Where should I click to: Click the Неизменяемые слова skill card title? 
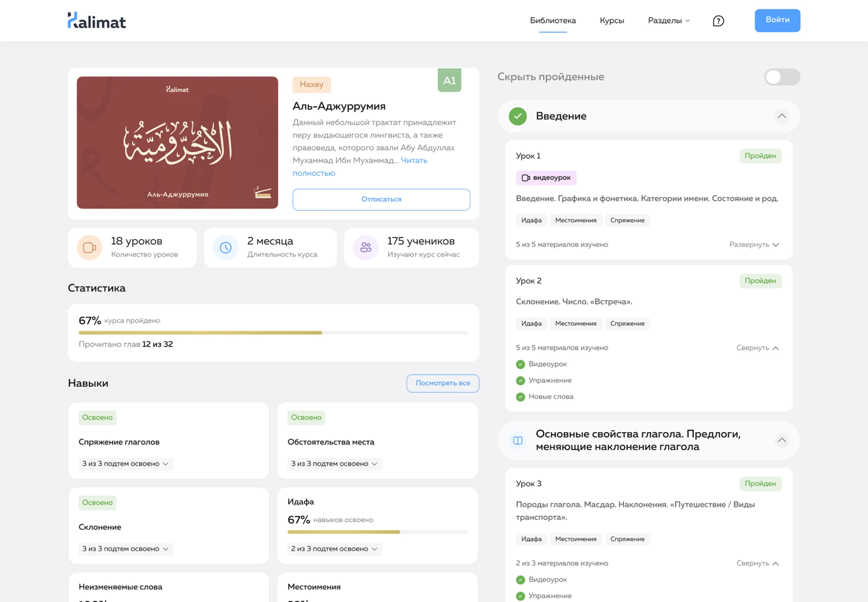(x=120, y=587)
